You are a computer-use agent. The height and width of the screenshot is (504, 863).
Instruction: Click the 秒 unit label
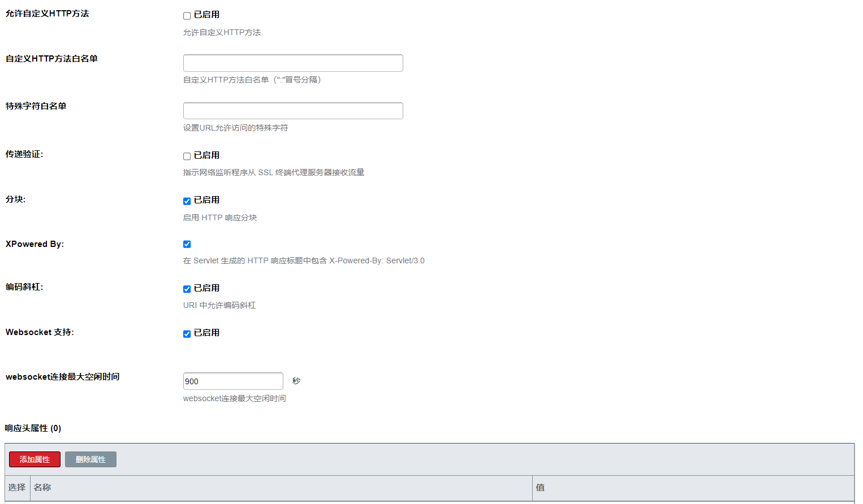[x=296, y=381]
